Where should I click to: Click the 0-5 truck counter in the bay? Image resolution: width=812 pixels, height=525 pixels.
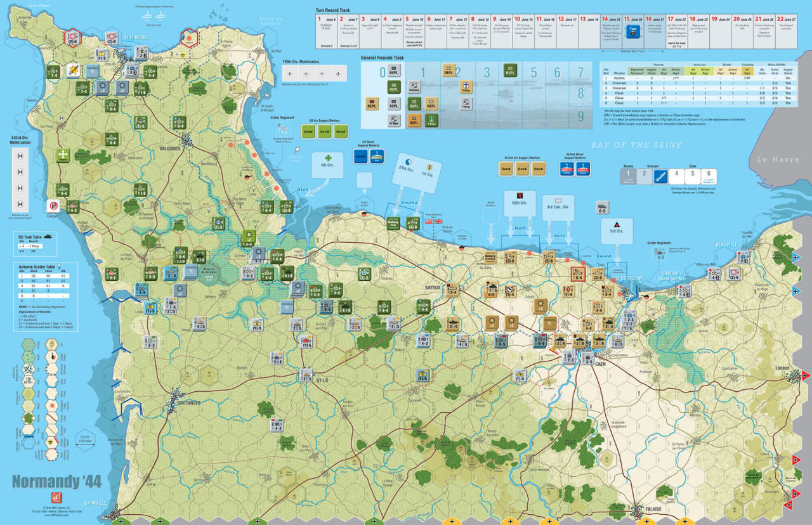click(x=602, y=208)
